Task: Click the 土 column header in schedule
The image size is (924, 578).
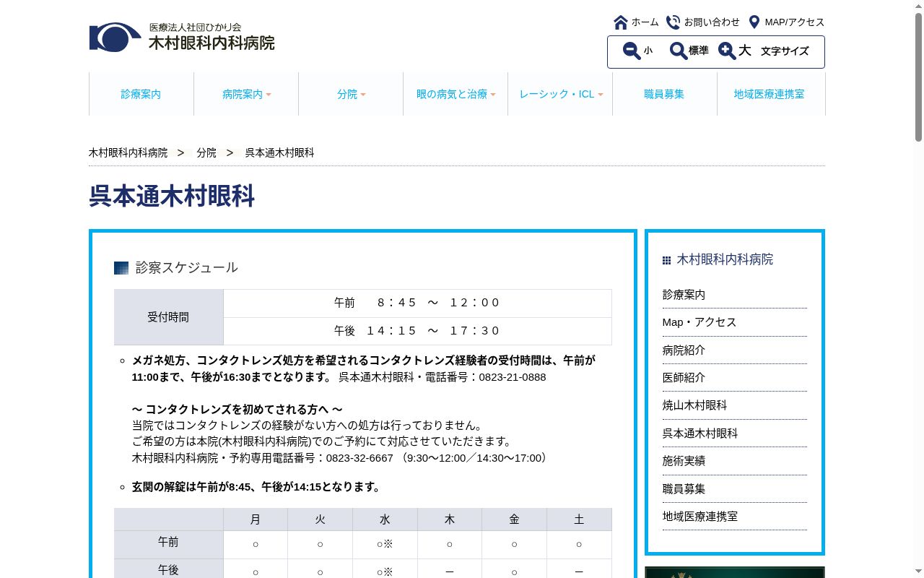Action: coord(579,519)
